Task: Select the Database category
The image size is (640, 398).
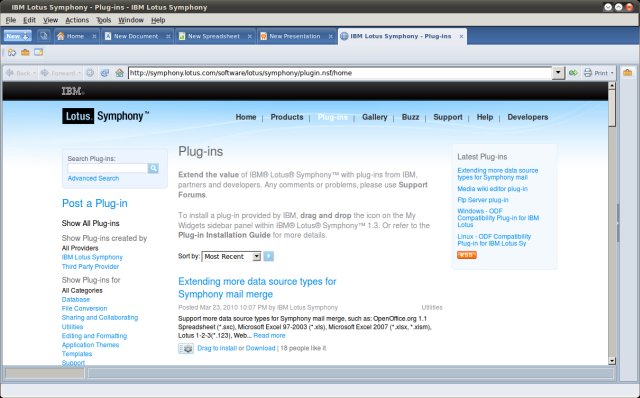Action: pyautogui.click(x=76, y=300)
